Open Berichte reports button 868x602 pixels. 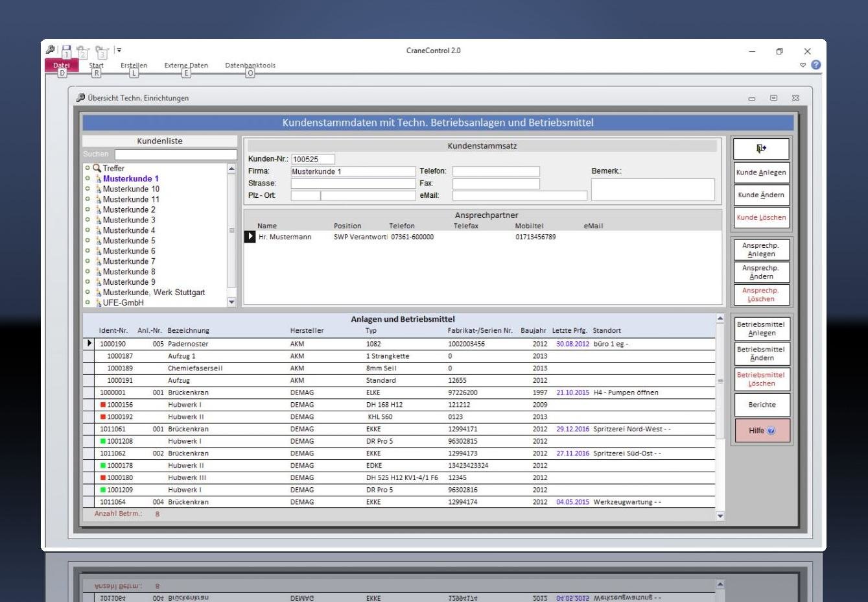coord(761,405)
